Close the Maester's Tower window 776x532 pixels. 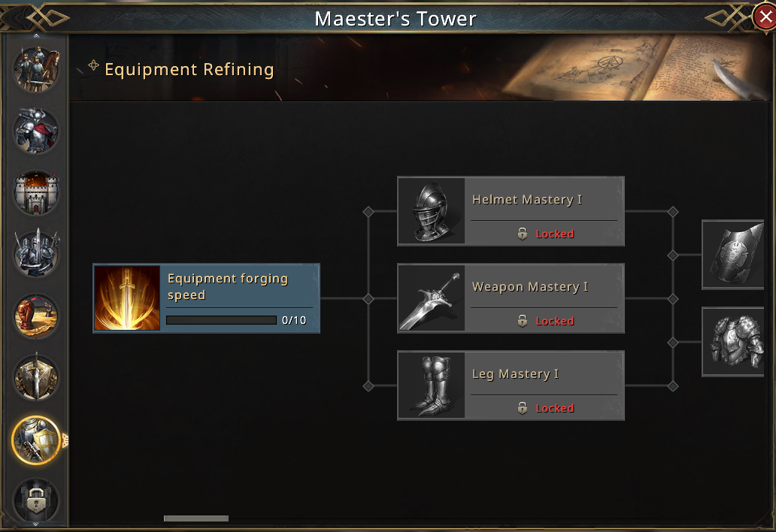pyautogui.click(x=765, y=17)
